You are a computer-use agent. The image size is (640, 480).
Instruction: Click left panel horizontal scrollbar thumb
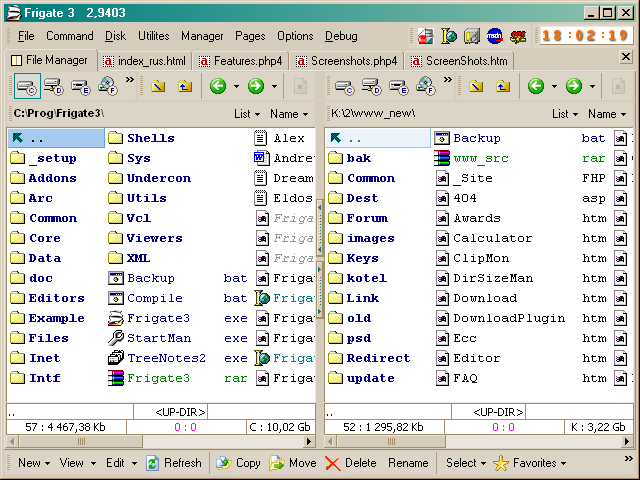(81, 441)
